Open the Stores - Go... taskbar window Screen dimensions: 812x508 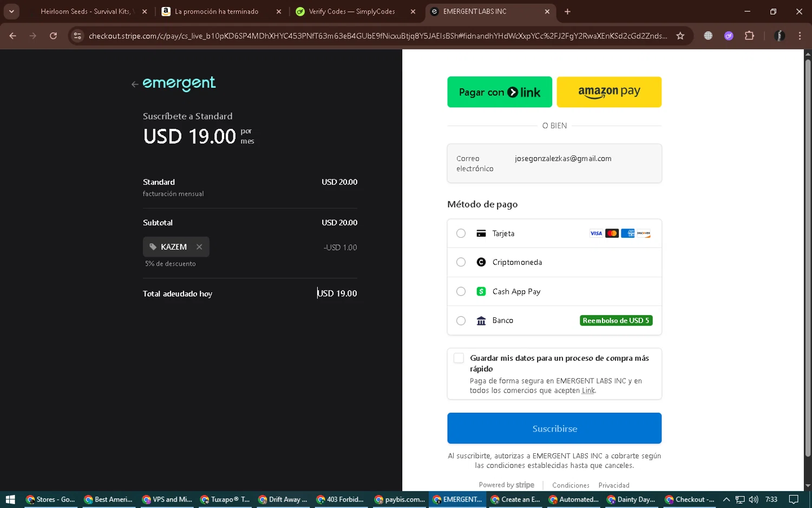tap(51, 499)
